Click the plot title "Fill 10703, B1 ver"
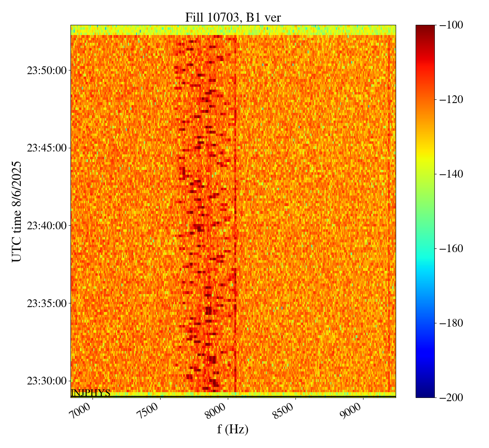Viewport: 489px width, 448px height. [x=233, y=17]
